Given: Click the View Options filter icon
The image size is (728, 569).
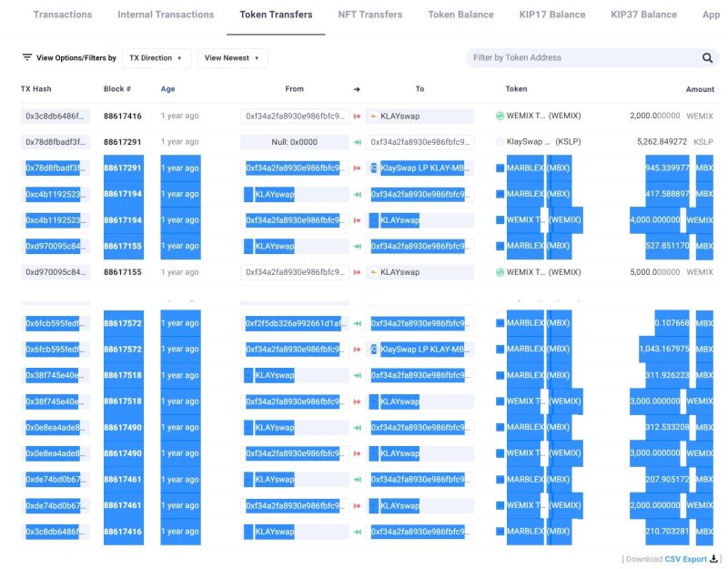Looking at the screenshot, I should (27, 57).
